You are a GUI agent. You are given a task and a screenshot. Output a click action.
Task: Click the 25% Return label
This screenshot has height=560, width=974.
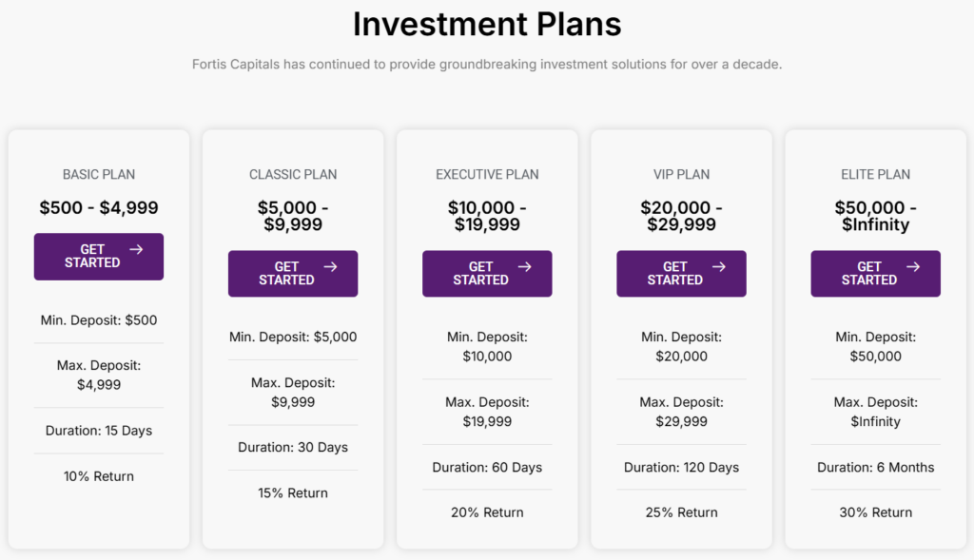tap(681, 512)
